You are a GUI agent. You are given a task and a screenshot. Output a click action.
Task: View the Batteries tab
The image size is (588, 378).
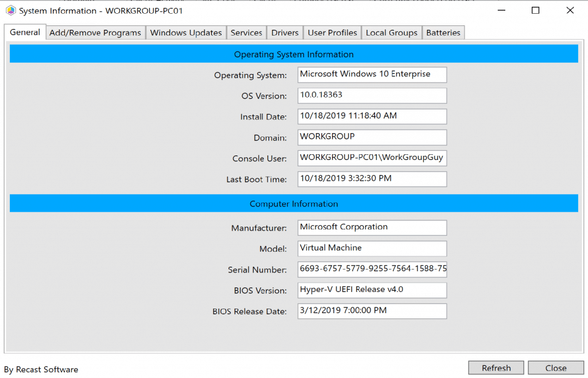443,33
